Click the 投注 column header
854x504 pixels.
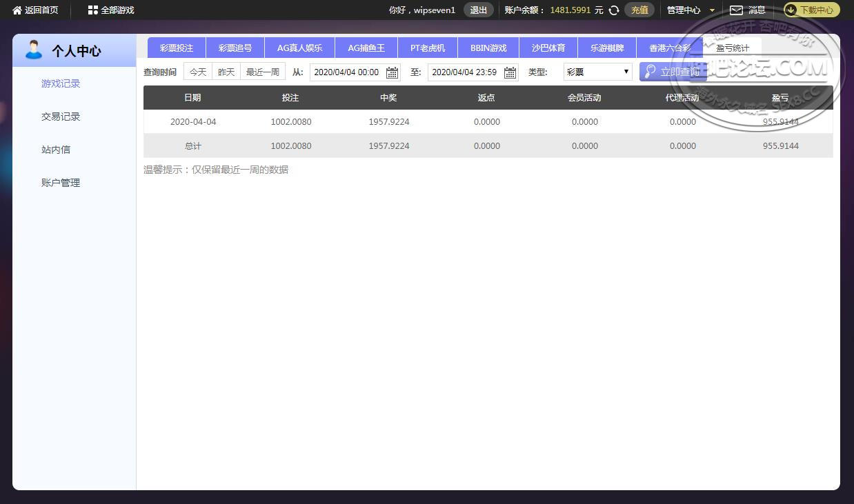point(290,98)
